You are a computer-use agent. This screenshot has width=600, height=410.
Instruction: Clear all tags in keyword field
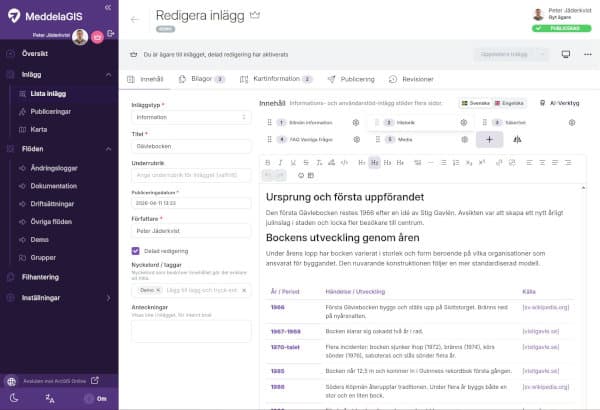(x=244, y=290)
